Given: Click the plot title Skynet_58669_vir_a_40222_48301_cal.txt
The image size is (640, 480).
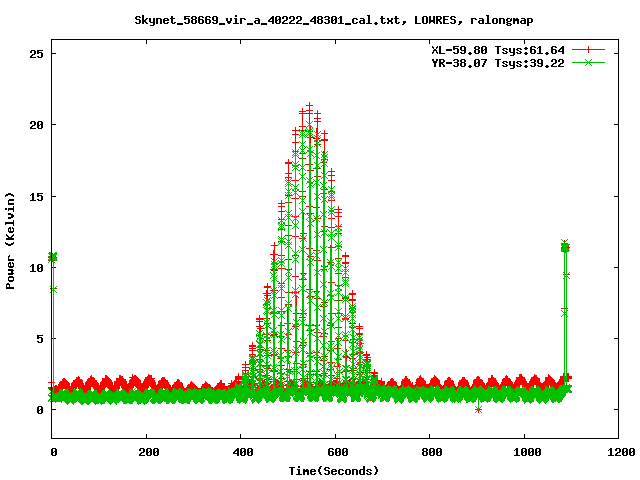Looking at the screenshot, I should [334, 20].
